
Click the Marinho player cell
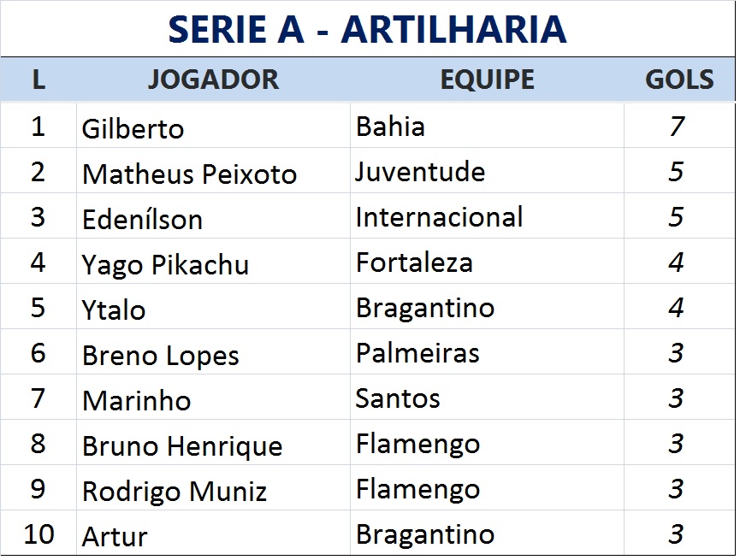213,398
